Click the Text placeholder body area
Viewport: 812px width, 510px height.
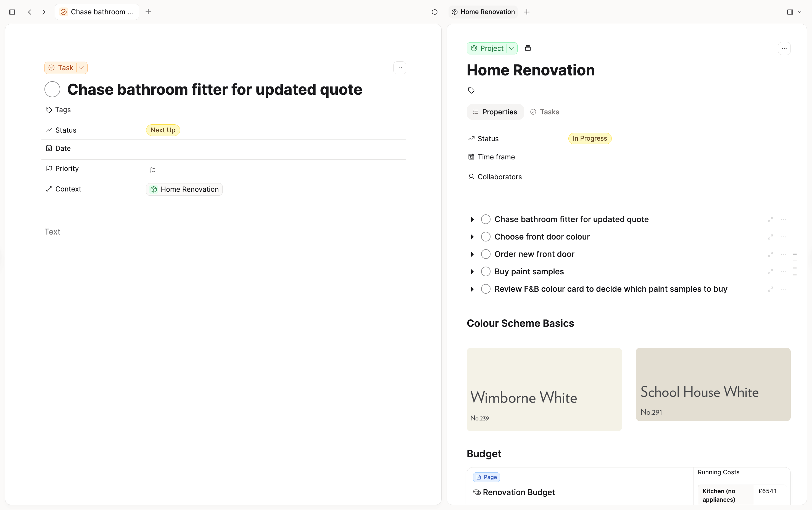52,232
